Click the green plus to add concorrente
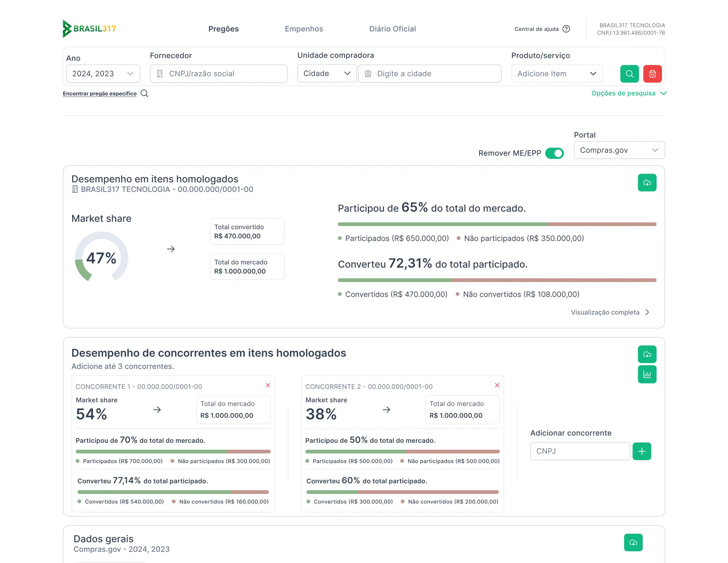This screenshot has height=563, width=728. (642, 451)
